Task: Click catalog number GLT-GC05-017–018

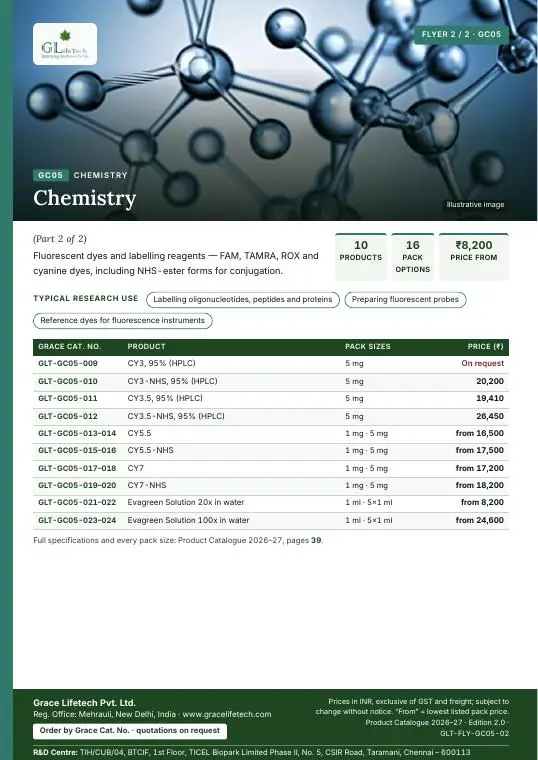Action: tap(77, 468)
